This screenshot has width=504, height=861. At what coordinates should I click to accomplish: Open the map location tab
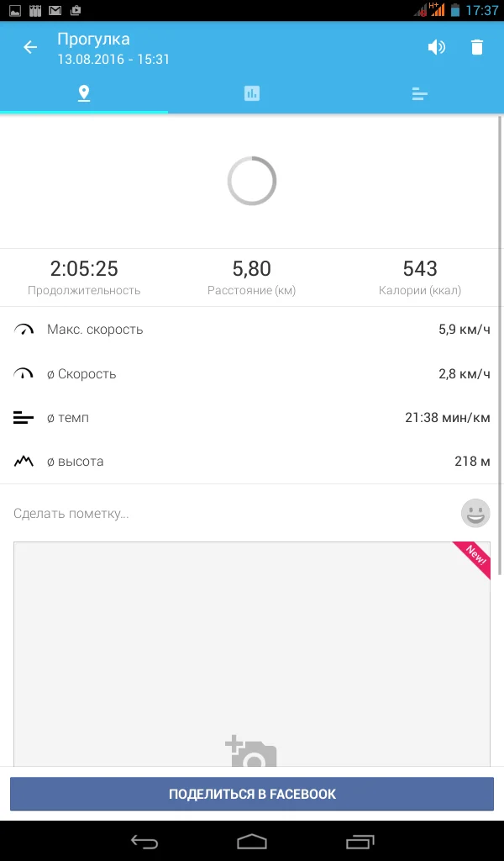point(84,93)
